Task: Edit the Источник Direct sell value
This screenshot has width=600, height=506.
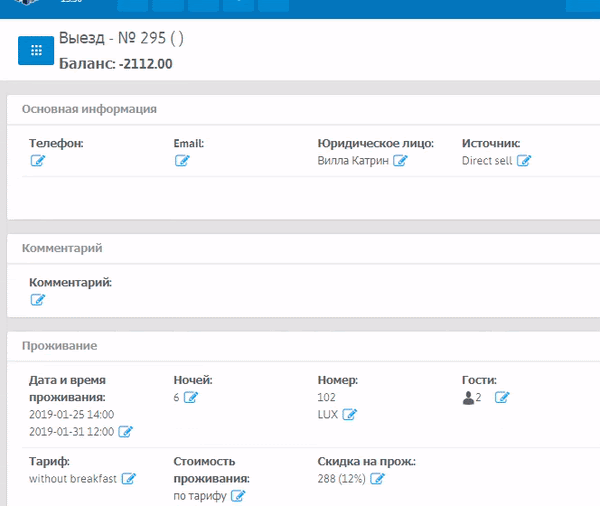Action: [524, 161]
